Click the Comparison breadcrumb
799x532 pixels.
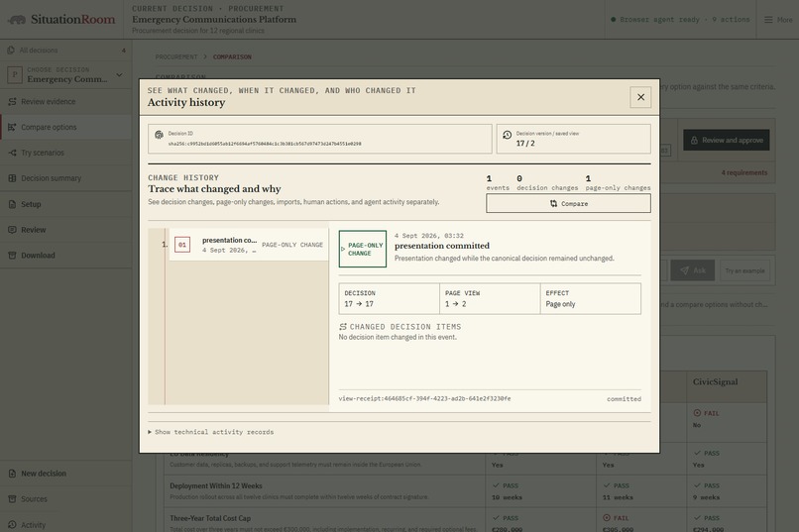click(232, 57)
